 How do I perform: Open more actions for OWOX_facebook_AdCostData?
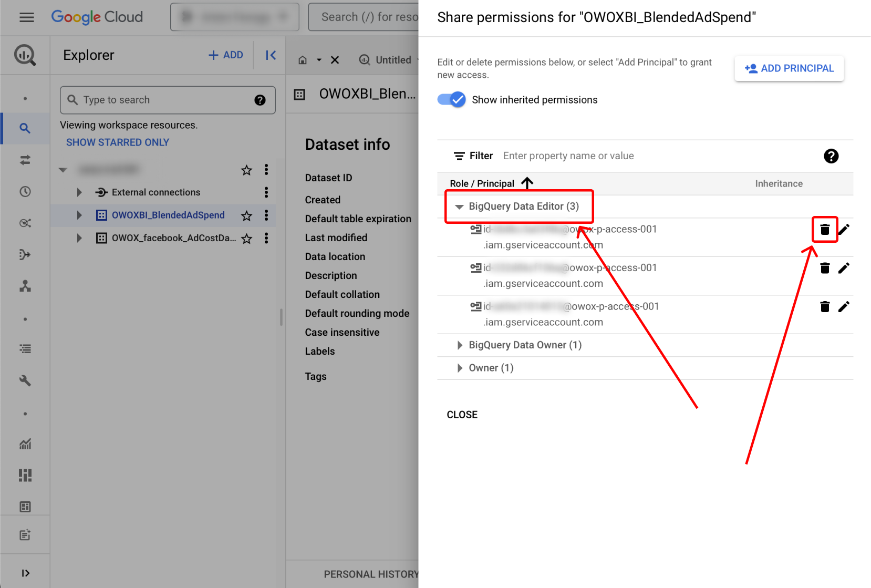[x=266, y=238]
